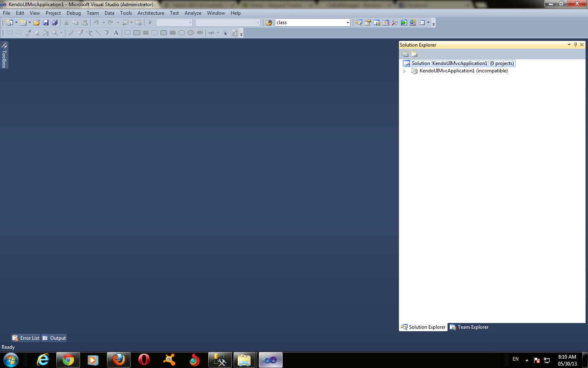Select the Line drawing tool
588x368 pixels.
(x=98, y=33)
